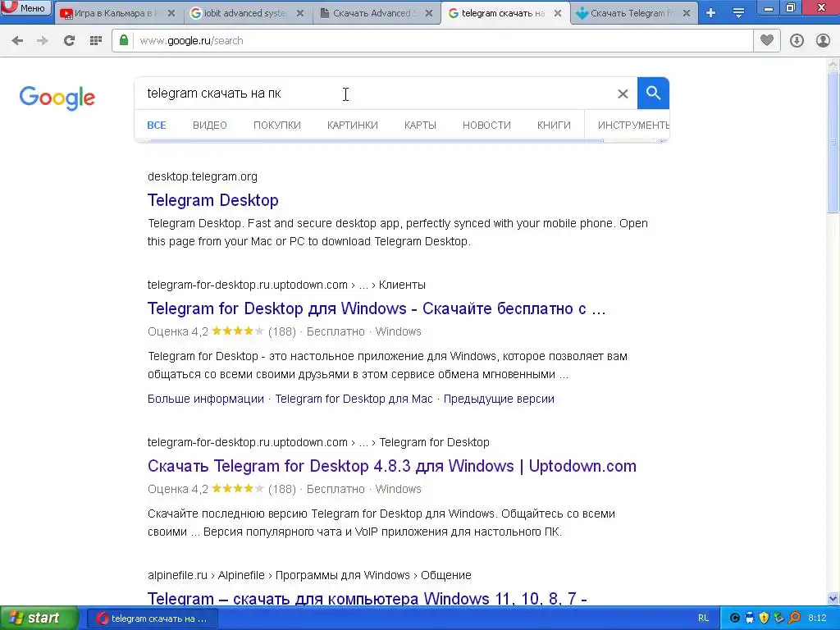Open Скачать Telegram for Desktop 4.8.3 link
The height and width of the screenshot is (630, 840).
391,467
